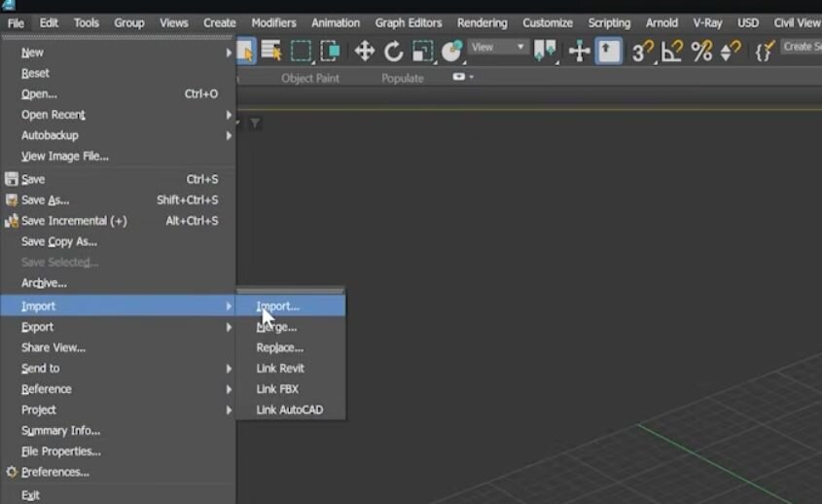The width and height of the screenshot is (822, 504).
Task: Choose Archive... from the File menu
Action: coord(118,283)
